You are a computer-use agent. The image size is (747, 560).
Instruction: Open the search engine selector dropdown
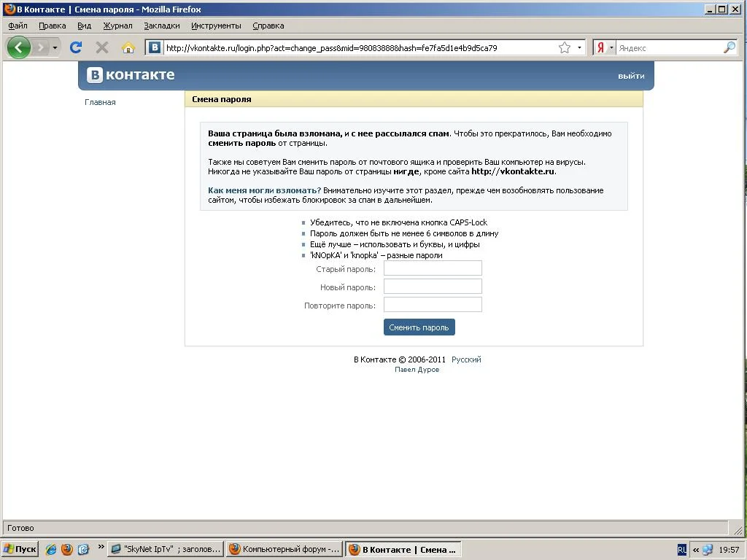[611, 47]
